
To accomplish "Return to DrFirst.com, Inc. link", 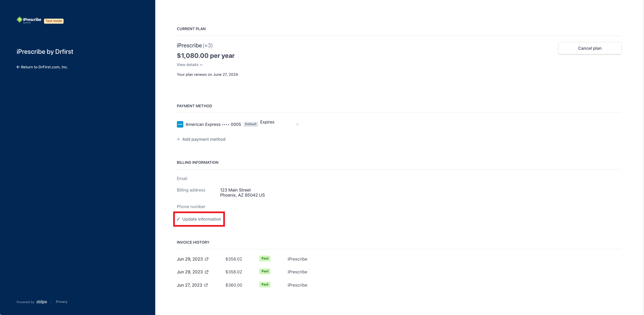I will click(x=44, y=67).
